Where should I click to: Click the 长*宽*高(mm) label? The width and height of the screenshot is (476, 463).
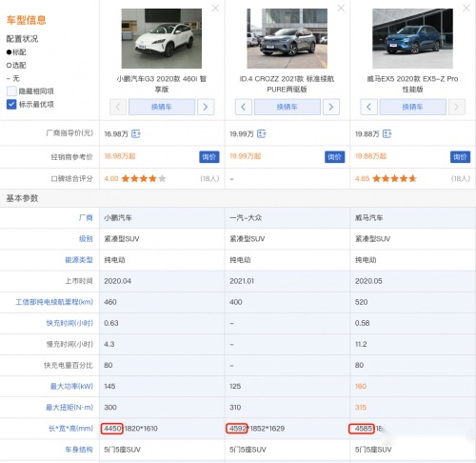coord(70,429)
